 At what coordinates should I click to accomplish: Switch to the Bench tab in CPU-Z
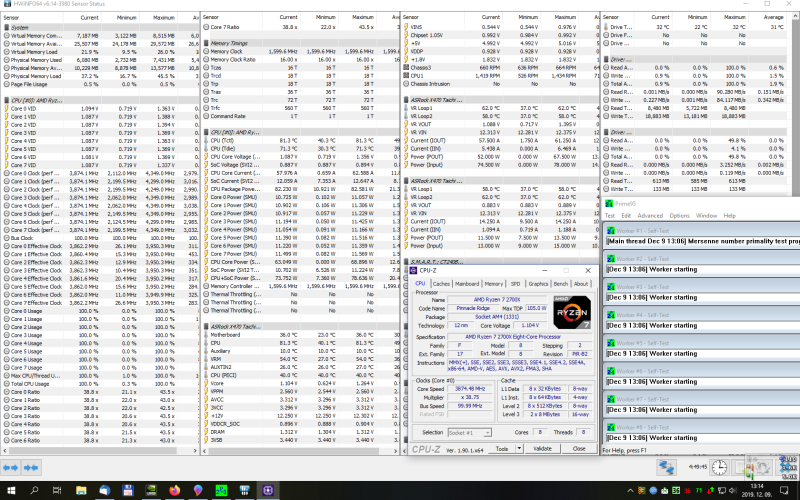(x=561, y=284)
